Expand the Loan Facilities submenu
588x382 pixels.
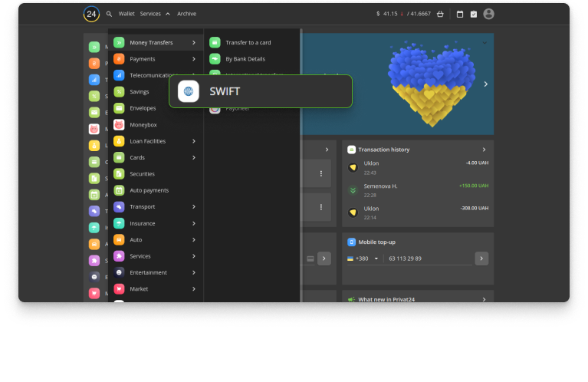[194, 141]
